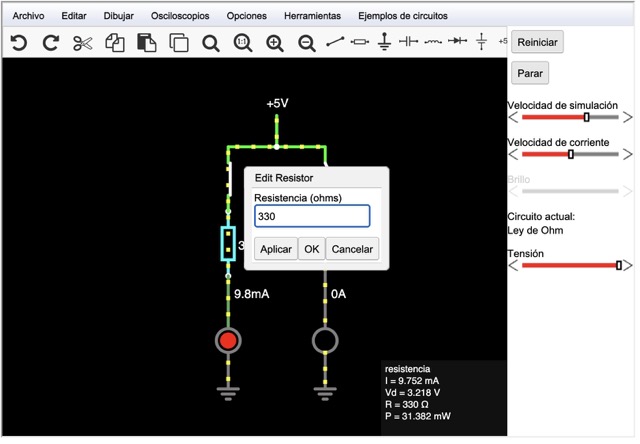Select the scissors cut icon

click(x=82, y=43)
